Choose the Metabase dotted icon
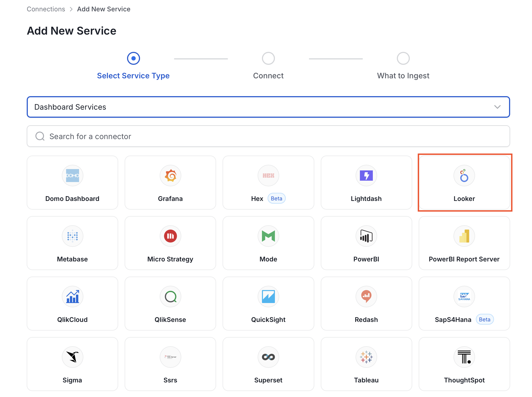The width and height of the screenshot is (532, 397). pos(72,236)
